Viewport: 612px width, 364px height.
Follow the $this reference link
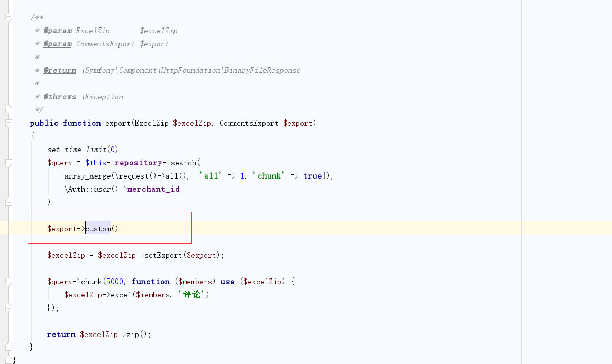click(x=96, y=163)
